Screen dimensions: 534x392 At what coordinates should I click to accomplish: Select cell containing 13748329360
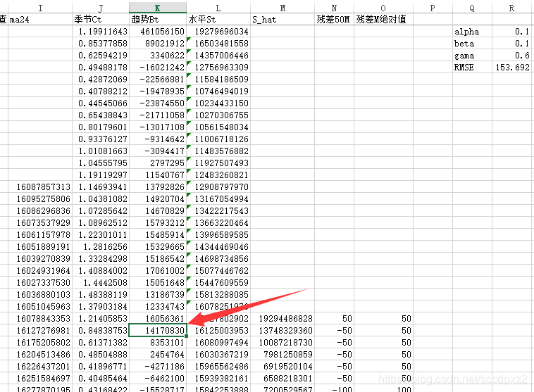tap(282, 330)
